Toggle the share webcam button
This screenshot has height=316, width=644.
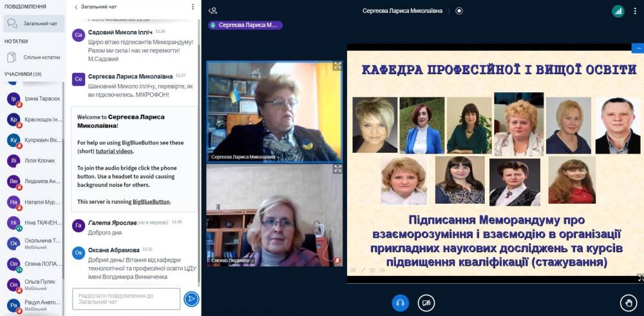[x=425, y=302]
